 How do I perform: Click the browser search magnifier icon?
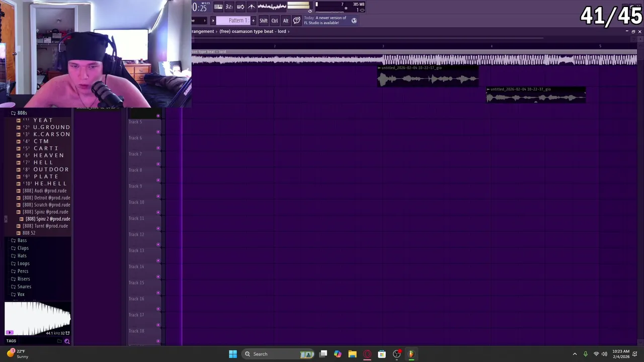[x=67, y=341]
